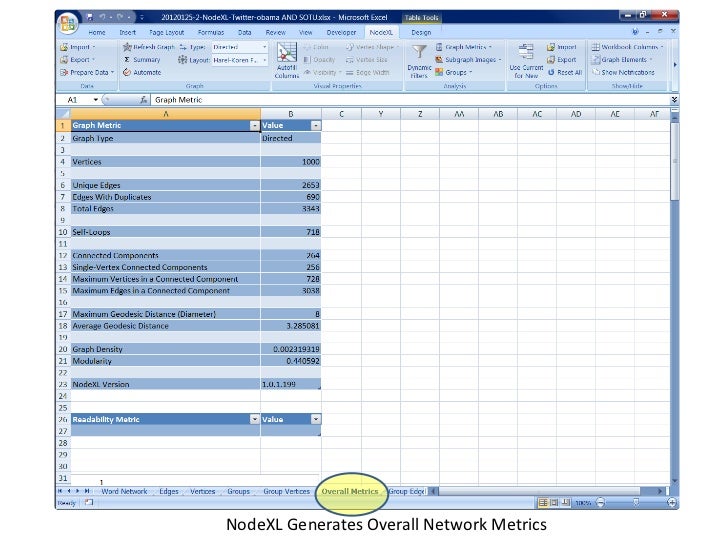Click the zoom in plus button
The width and height of the screenshot is (728, 546).
[x=671, y=502]
